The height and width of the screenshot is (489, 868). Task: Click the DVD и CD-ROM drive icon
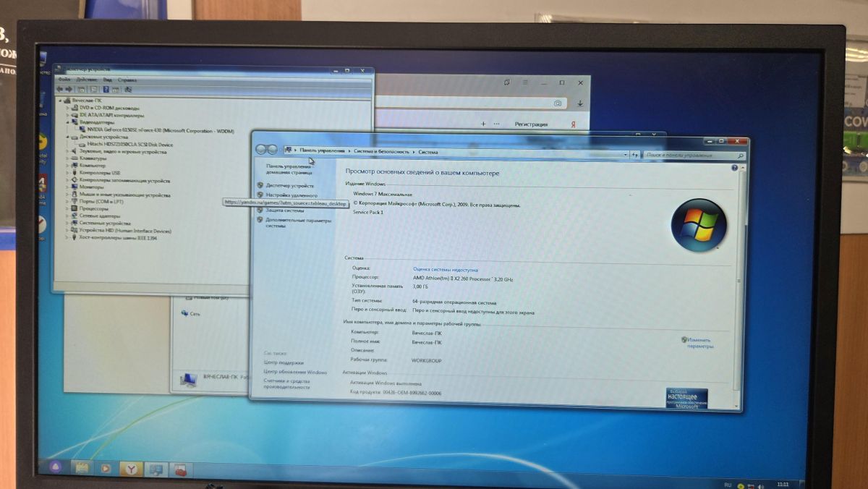point(75,107)
